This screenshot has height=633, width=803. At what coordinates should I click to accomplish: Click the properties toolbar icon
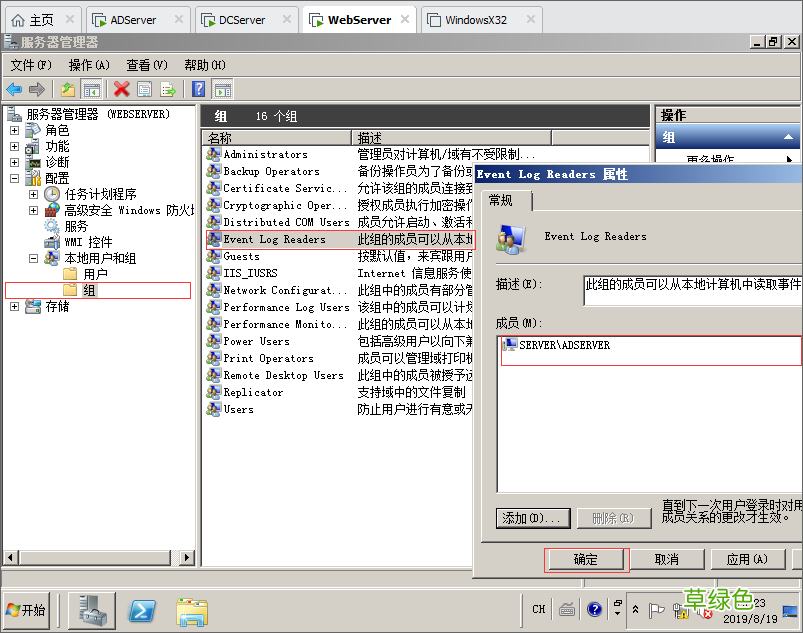click(x=143, y=88)
